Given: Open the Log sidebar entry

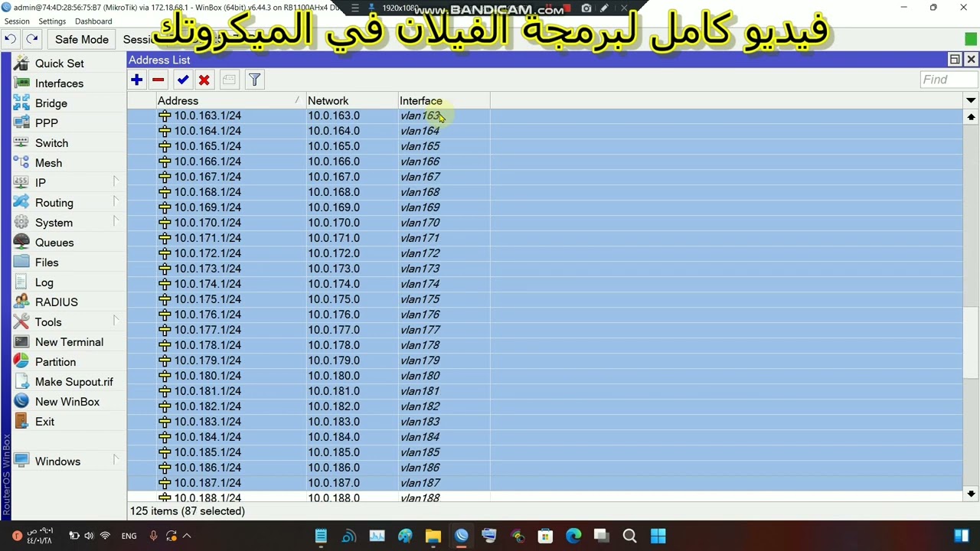Looking at the screenshot, I should click(44, 282).
